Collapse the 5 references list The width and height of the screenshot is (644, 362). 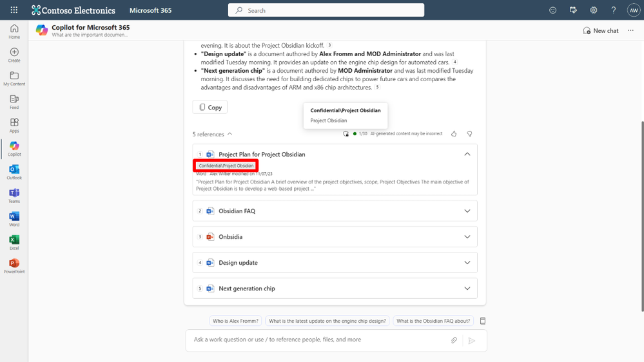(x=212, y=134)
